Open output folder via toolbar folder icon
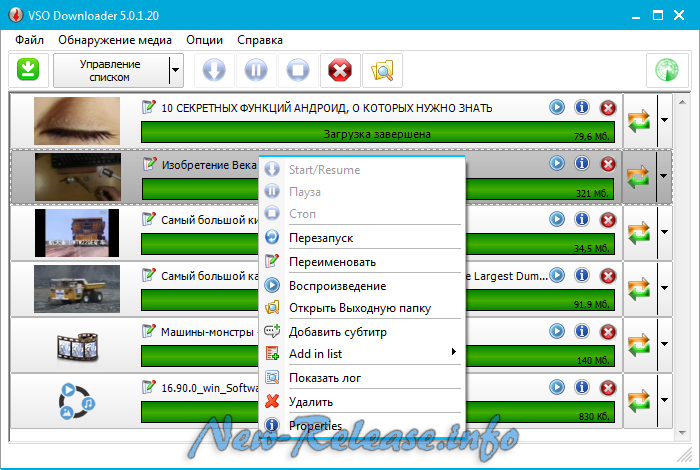 point(382,70)
